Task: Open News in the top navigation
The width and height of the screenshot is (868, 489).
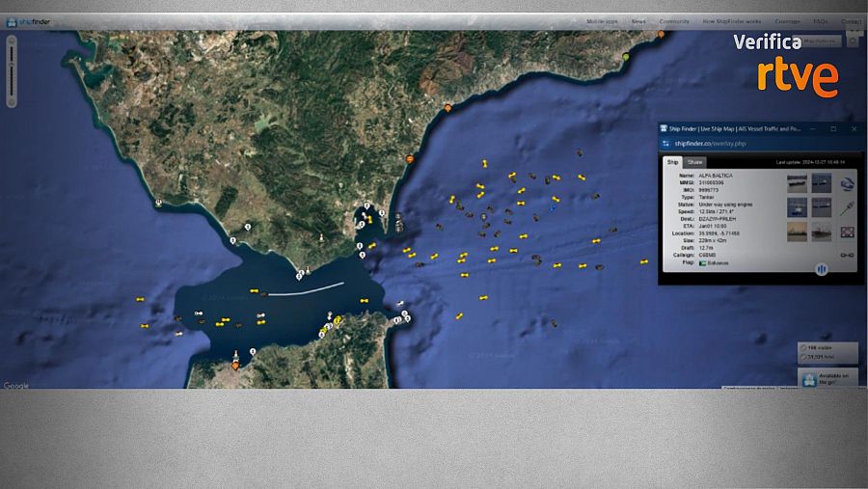Action: [638, 21]
